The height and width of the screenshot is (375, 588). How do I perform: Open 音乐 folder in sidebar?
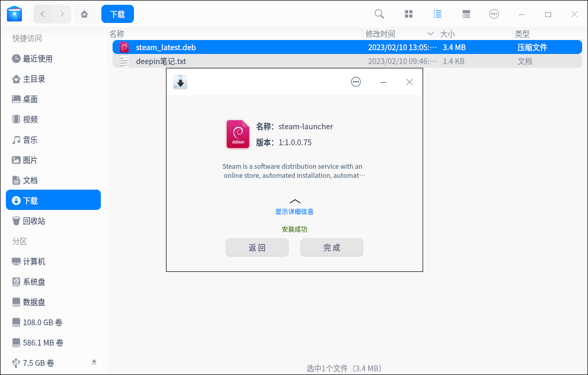click(53, 140)
